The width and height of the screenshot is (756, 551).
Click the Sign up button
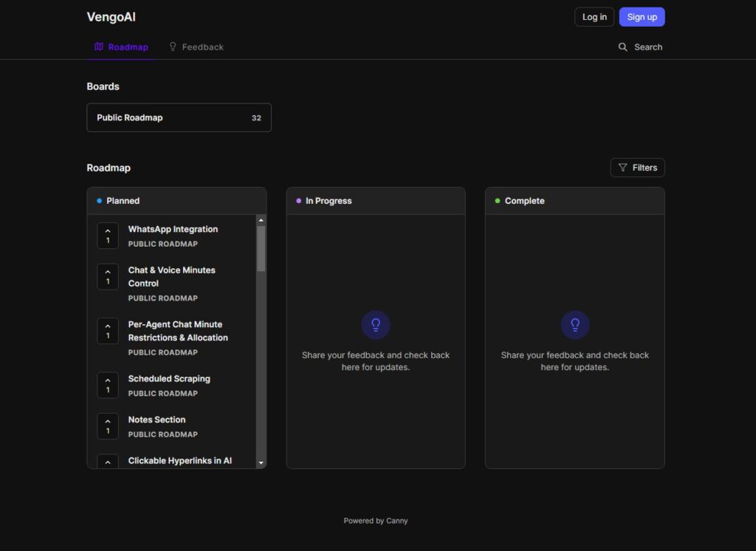[x=642, y=16]
